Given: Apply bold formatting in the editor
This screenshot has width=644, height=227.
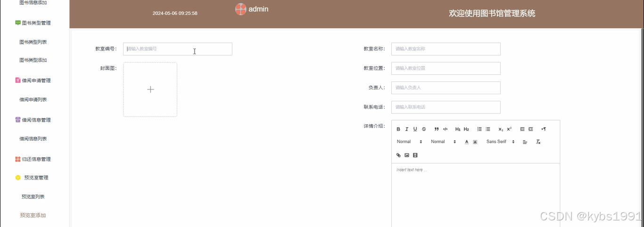Looking at the screenshot, I should 398,129.
